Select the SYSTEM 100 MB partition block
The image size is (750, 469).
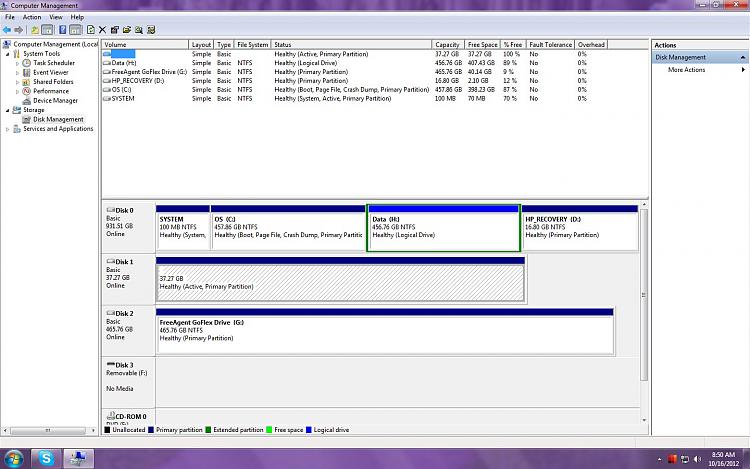pyautogui.click(x=183, y=228)
